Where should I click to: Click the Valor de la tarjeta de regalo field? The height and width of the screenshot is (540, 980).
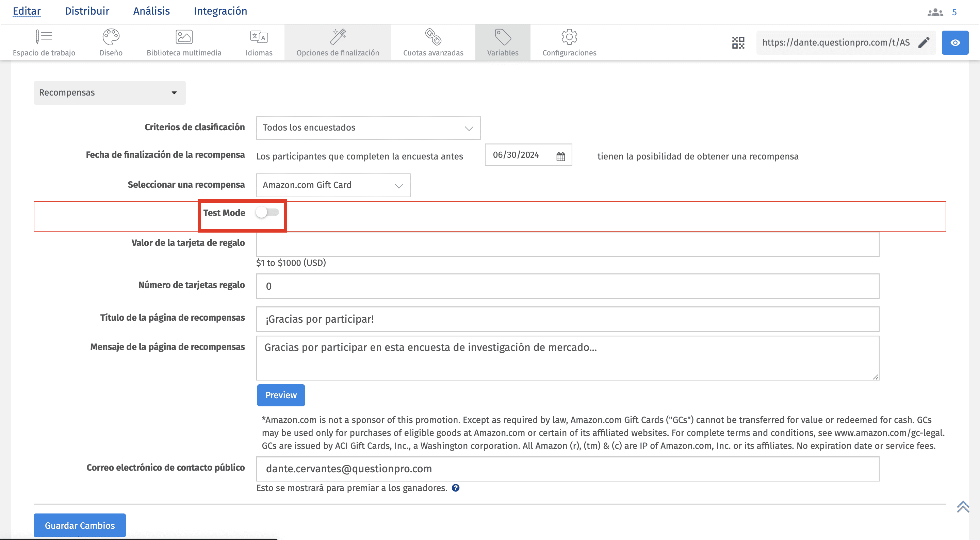coord(567,244)
